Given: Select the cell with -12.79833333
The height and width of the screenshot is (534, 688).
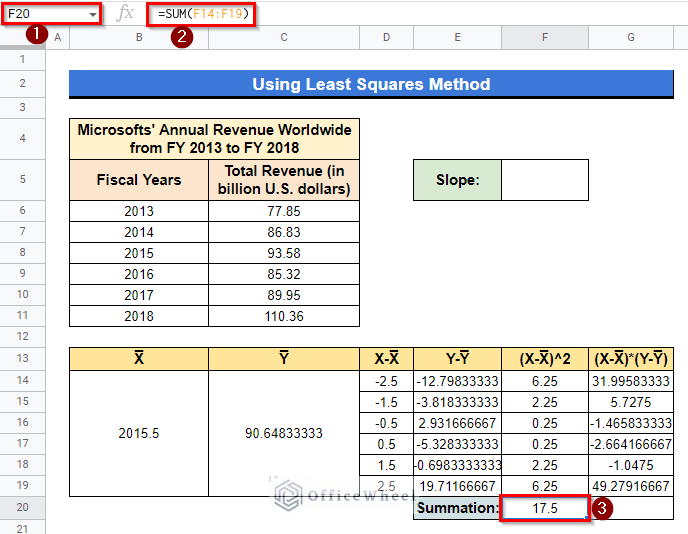Looking at the screenshot, I should 457,381.
